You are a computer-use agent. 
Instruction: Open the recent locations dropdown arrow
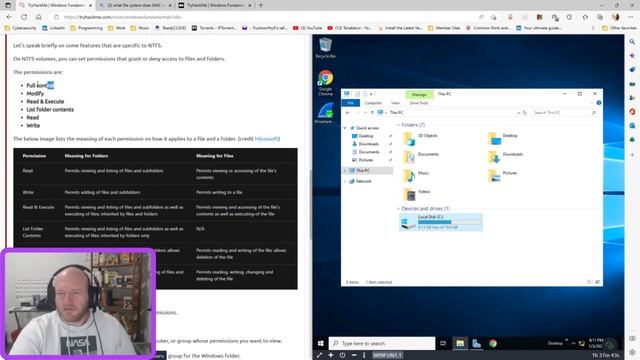[x=365, y=113]
